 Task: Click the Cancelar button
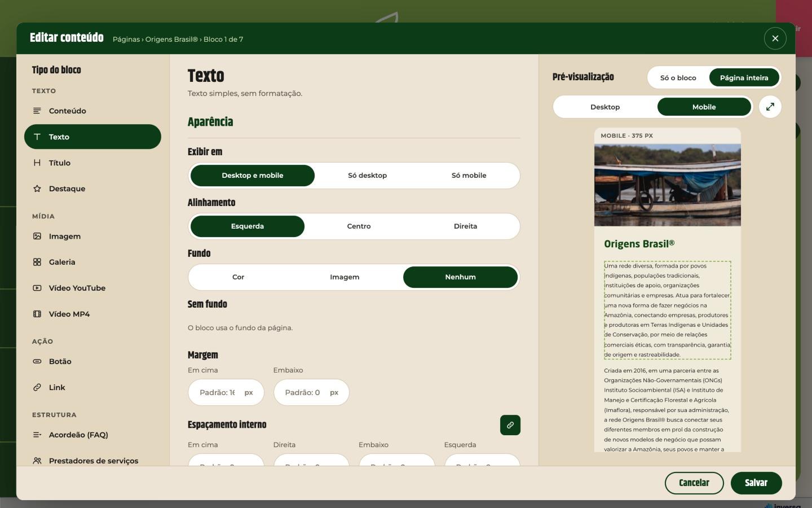click(694, 483)
